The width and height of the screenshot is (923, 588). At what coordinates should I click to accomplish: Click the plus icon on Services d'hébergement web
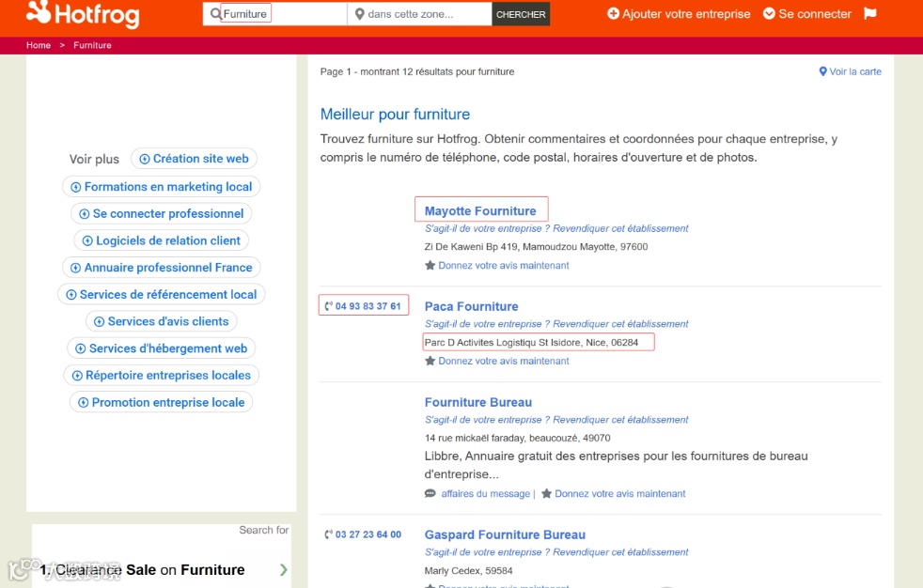tap(81, 349)
